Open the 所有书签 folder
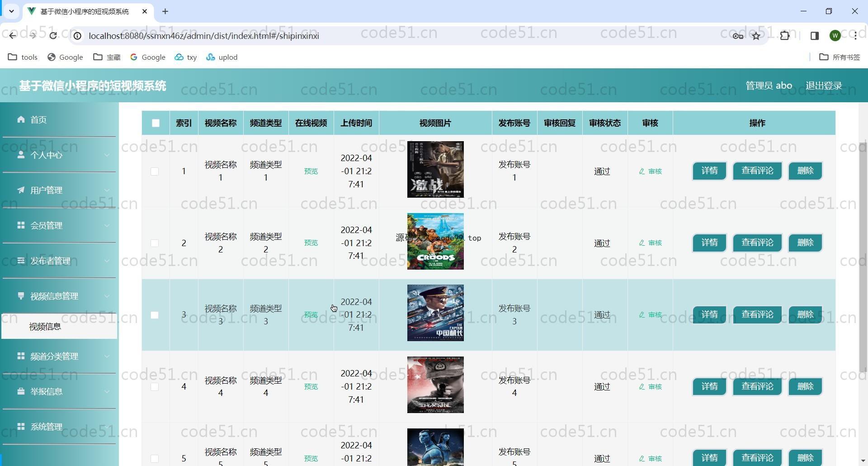The image size is (868, 466). 840,57
